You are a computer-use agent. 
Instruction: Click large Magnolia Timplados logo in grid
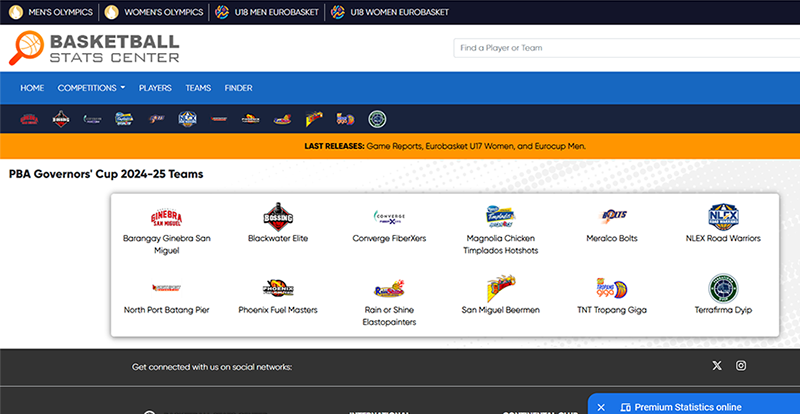501,217
